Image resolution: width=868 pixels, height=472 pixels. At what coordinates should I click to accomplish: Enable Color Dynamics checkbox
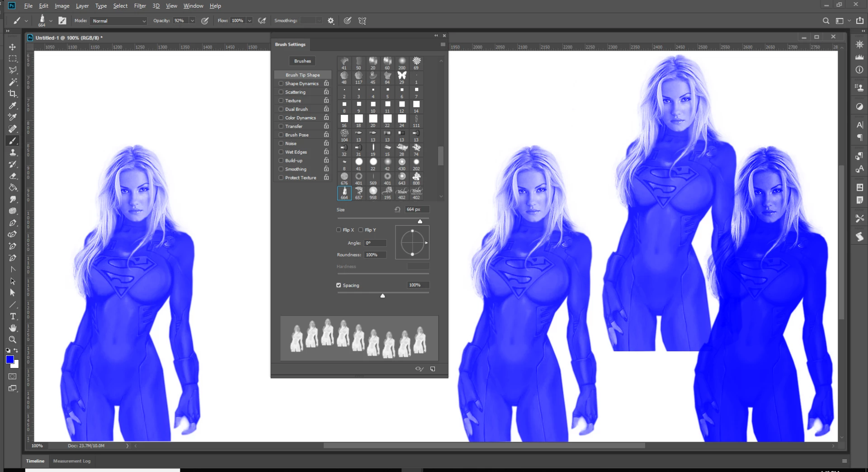(x=281, y=118)
